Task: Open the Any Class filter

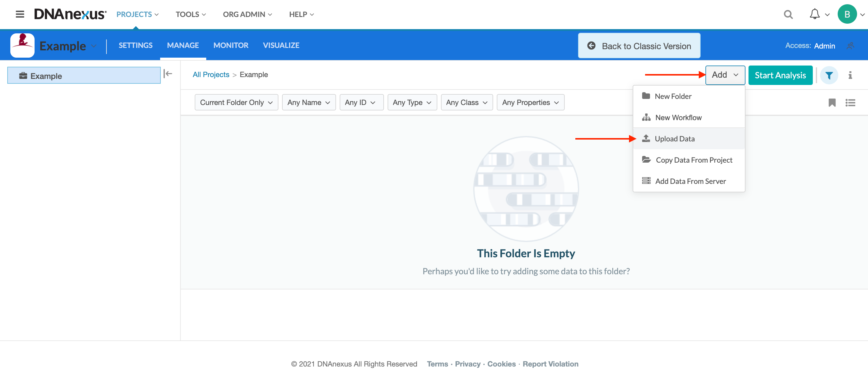Action: 467,102
